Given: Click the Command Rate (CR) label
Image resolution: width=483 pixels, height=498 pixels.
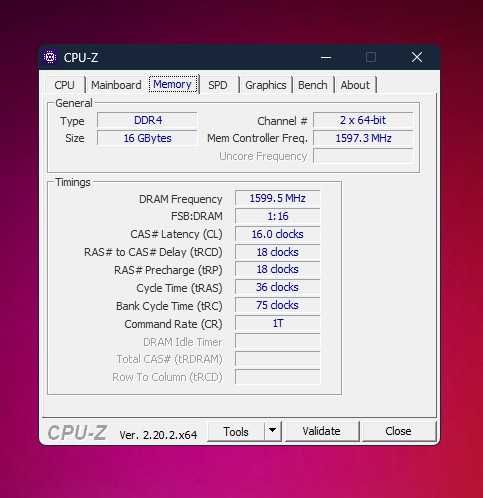Looking at the screenshot, I should tap(173, 324).
